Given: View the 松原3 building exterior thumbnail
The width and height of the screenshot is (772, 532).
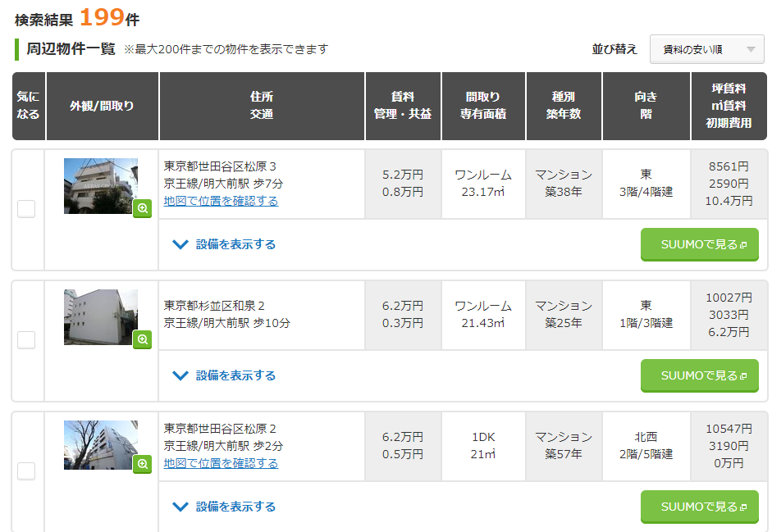Looking at the screenshot, I should click(x=101, y=186).
